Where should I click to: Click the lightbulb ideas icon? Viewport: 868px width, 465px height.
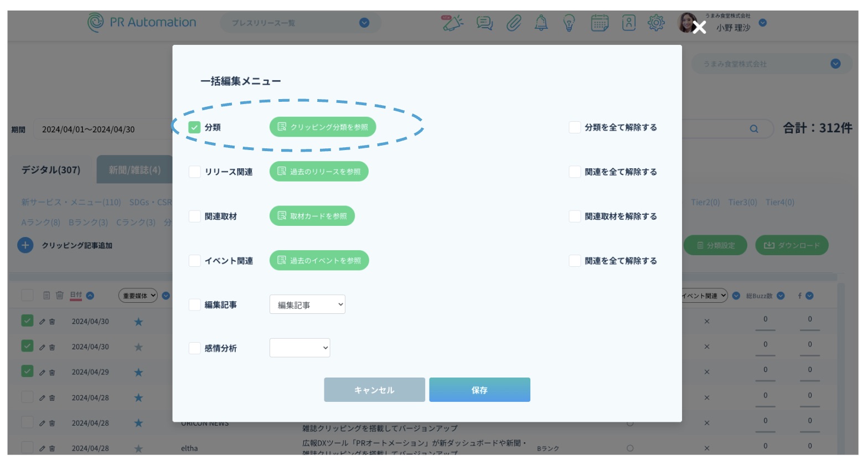[x=569, y=23]
